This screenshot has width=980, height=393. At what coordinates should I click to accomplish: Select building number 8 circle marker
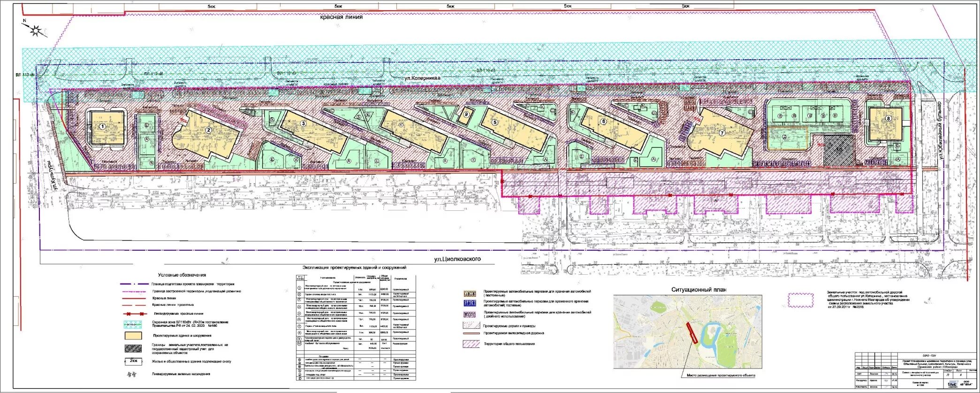point(888,119)
